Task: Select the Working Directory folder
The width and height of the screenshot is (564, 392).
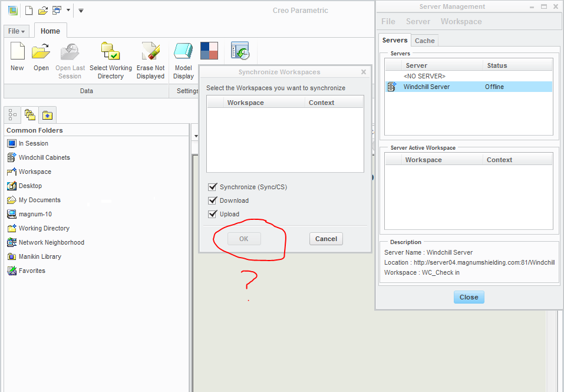Action: point(38,228)
